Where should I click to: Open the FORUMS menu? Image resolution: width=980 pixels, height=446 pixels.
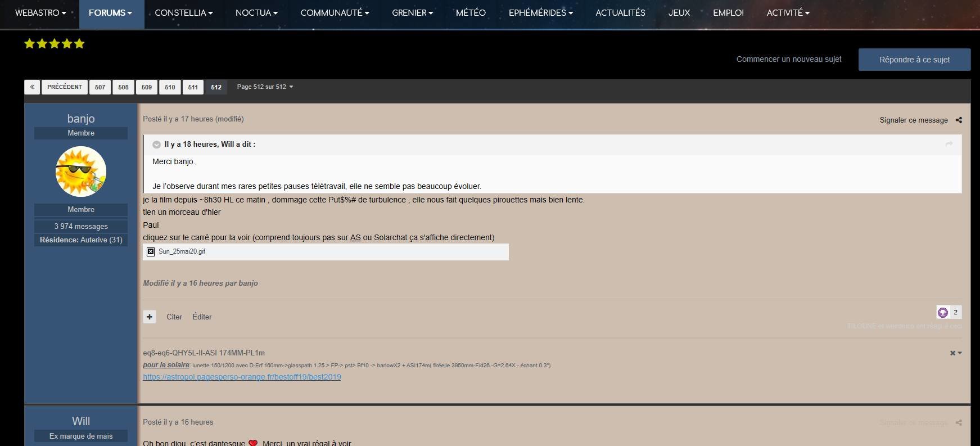(x=110, y=13)
